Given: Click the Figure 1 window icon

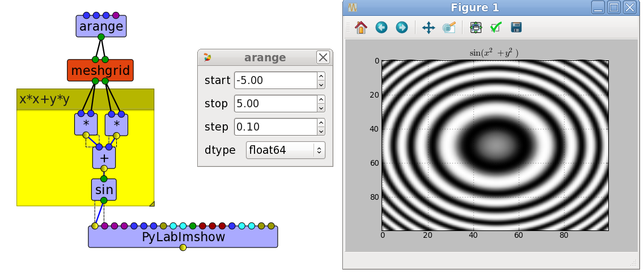Looking at the screenshot, I should click(x=353, y=7).
